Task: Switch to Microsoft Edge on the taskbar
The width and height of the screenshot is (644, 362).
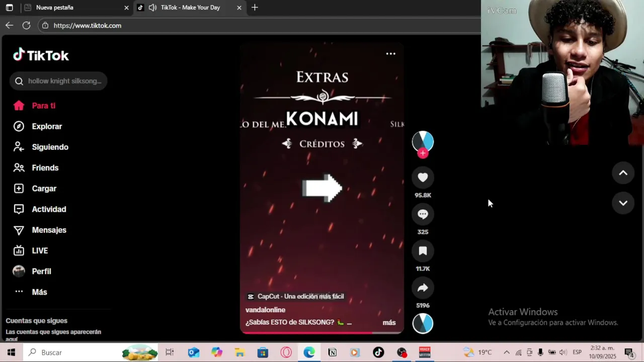Action: click(309, 352)
